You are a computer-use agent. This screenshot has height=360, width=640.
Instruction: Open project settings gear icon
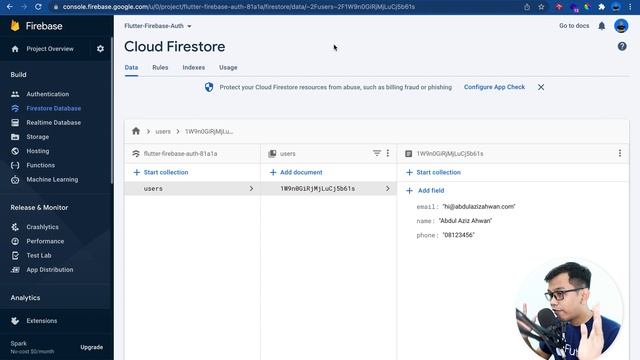coord(100,49)
